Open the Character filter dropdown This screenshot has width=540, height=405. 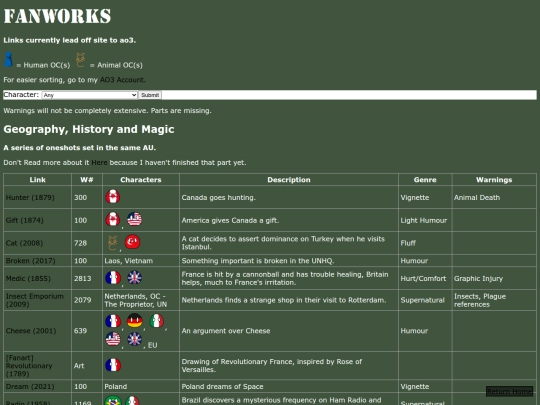[90, 95]
